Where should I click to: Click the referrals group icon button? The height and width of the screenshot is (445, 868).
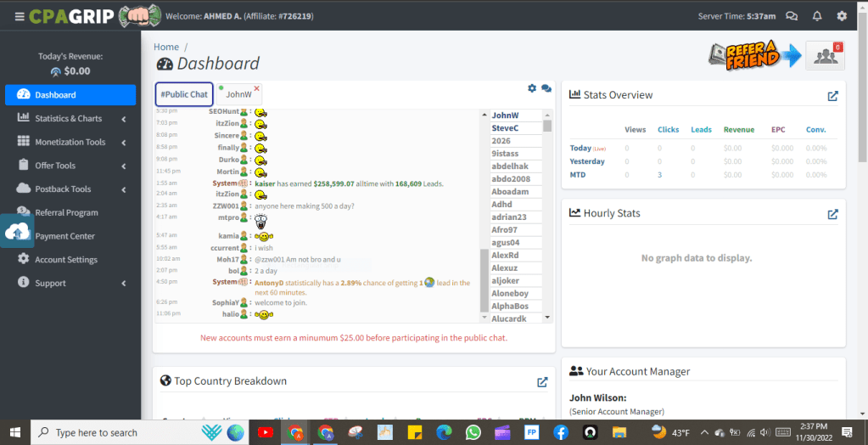[825, 55]
